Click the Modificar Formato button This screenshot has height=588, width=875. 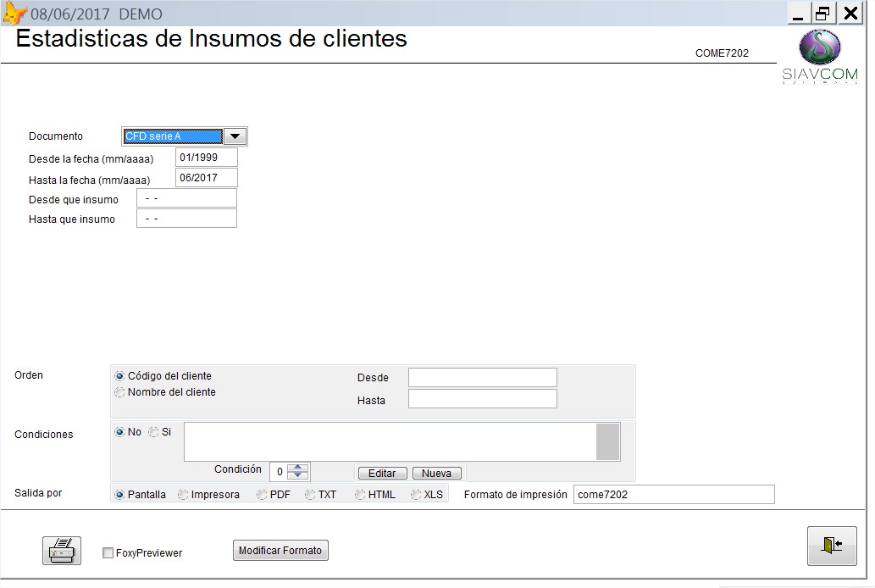coord(280,551)
